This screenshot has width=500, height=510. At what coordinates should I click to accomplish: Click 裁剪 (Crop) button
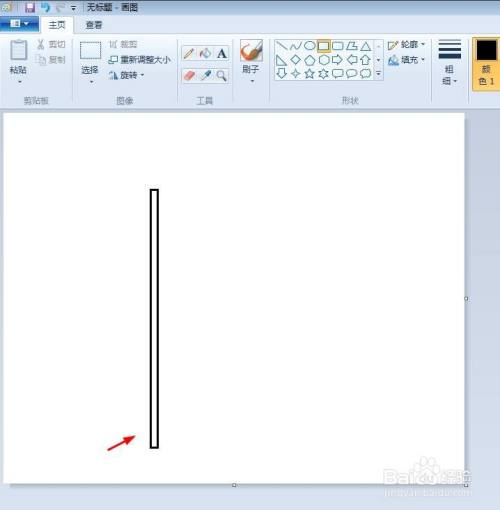(x=123, y=44)
